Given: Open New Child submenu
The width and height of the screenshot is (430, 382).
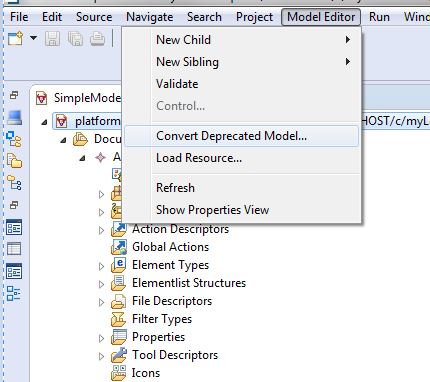Looking at the screenshot, I should (x=242, y=40).
